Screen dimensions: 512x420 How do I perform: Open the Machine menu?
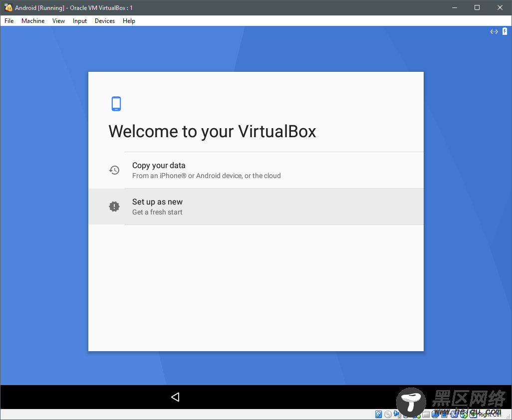33,21
